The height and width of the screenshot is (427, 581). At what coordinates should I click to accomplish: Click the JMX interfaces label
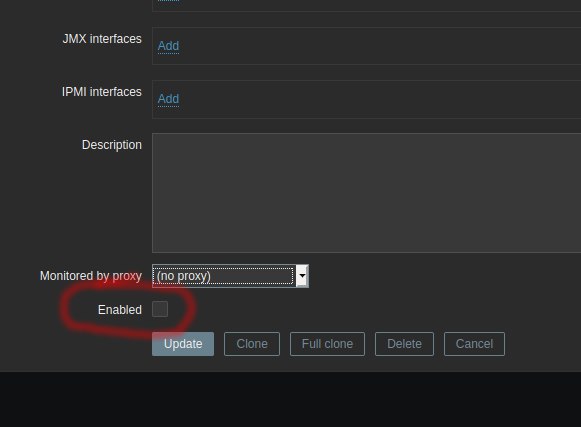(x=102, y=39)
